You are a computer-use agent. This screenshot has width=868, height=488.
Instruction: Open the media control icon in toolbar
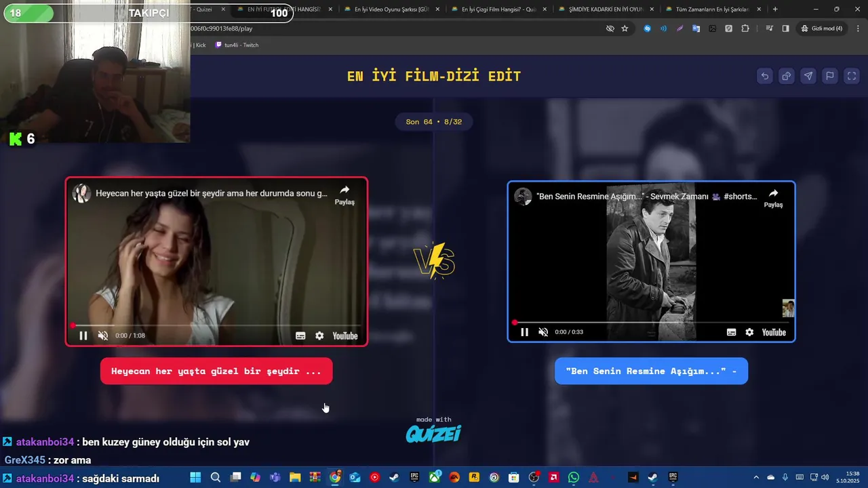tap(769, 28)
